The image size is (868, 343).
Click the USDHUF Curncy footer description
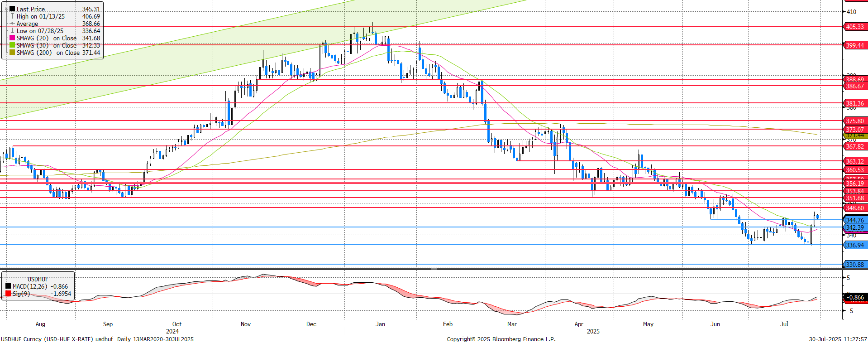coord(97,339)
